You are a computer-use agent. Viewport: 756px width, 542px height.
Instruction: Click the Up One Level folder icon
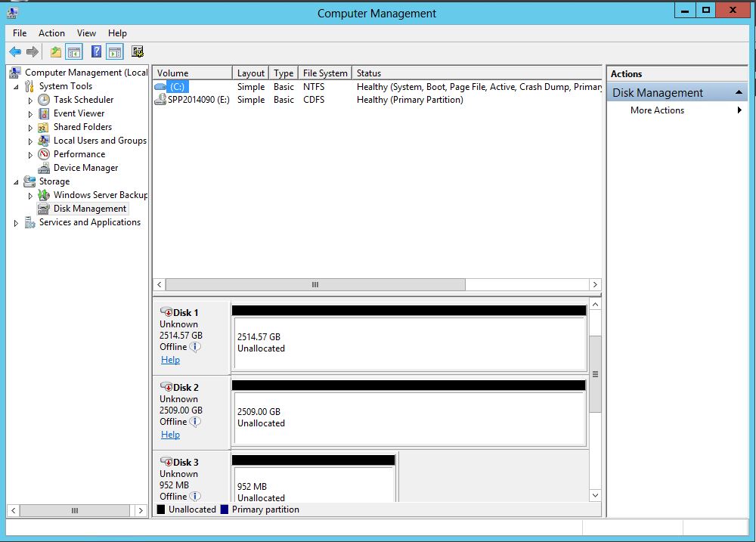[x=55, y=51]
